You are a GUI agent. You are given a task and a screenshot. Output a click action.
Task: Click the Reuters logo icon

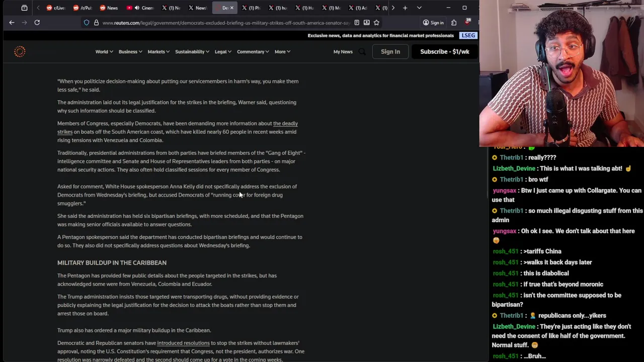point(20,51)
